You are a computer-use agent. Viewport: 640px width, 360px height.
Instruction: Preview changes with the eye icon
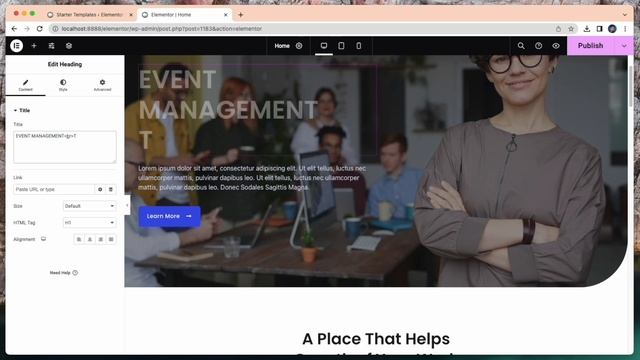[x=556, y=46]
